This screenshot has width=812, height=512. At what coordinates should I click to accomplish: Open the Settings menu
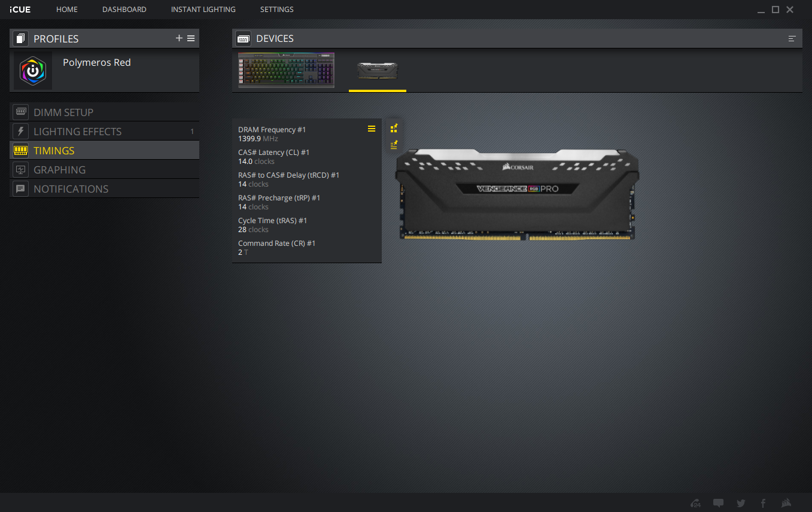pos(276,10)
